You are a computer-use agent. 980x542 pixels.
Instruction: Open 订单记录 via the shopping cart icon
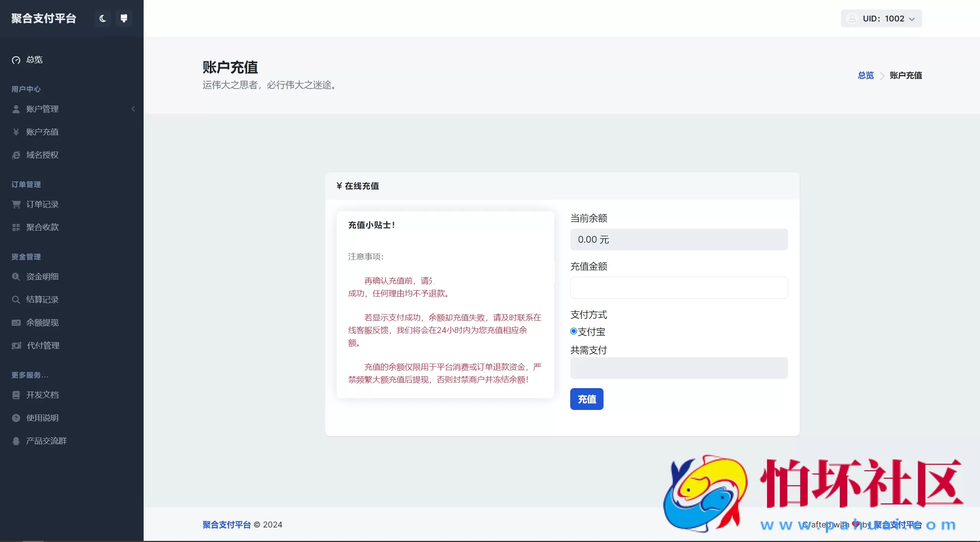[x=16, y=204]
